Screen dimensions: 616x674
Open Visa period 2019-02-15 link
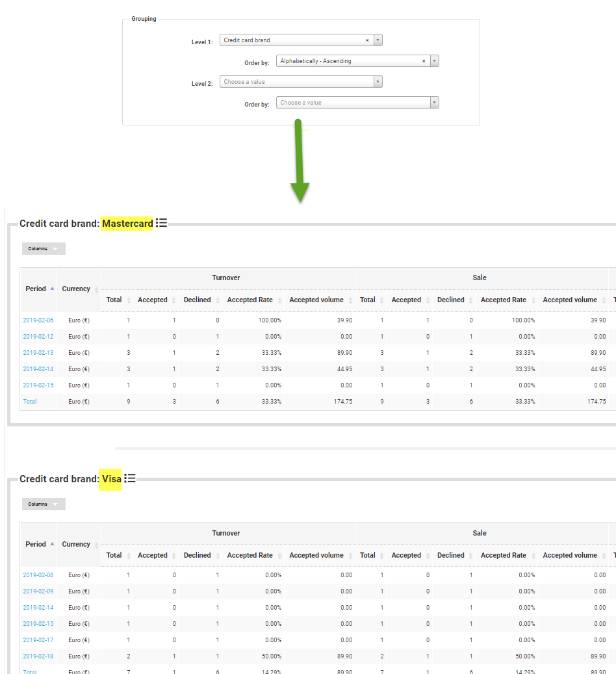pos(38,624)
